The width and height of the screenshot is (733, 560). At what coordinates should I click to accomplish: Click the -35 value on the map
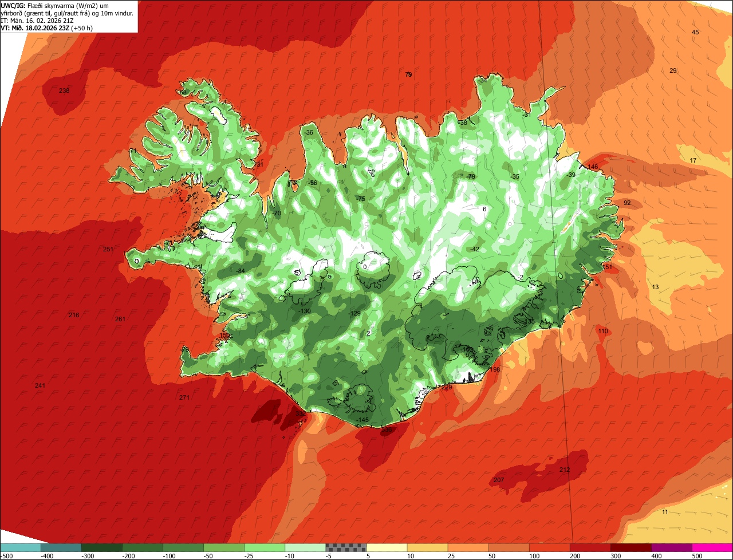point(515,177)
